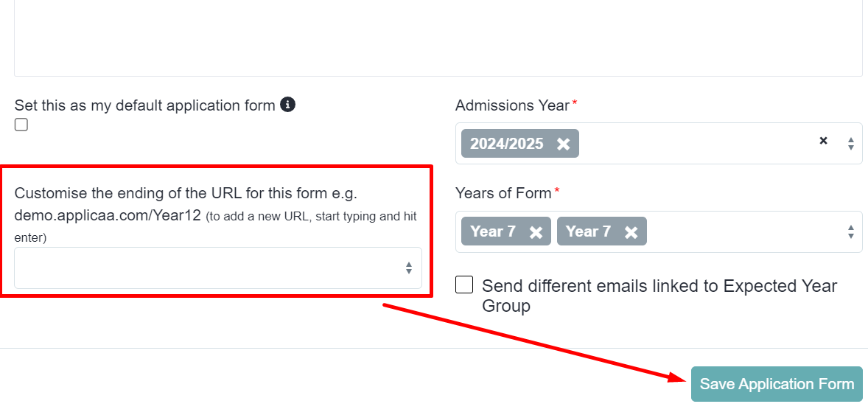Open the Years of Form dropdown arrows

coord(851,232)
